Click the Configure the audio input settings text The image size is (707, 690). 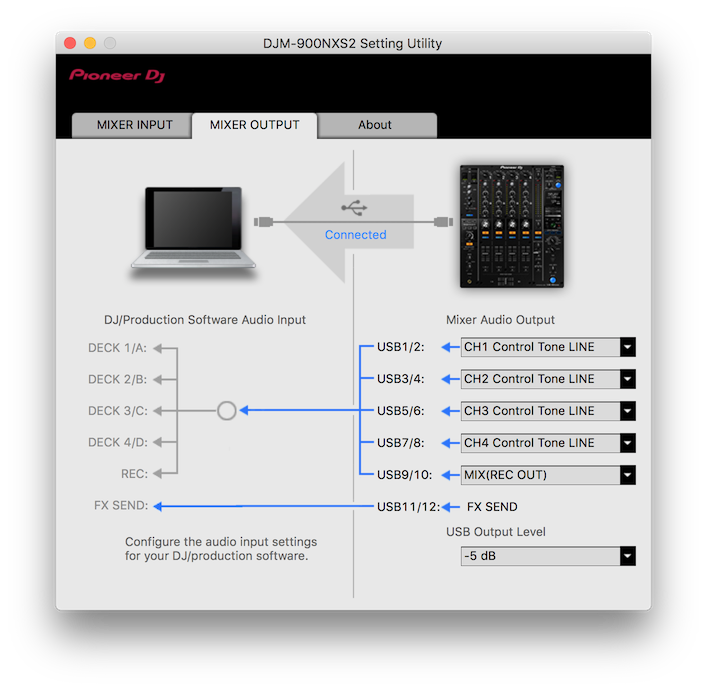[x=221, y=548]
